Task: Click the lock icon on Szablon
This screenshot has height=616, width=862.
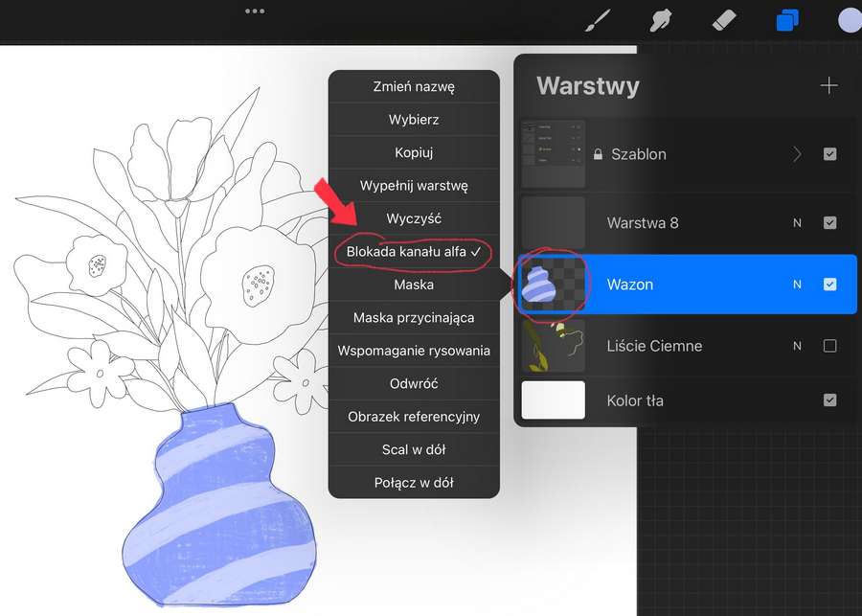Action: [598, 154]
